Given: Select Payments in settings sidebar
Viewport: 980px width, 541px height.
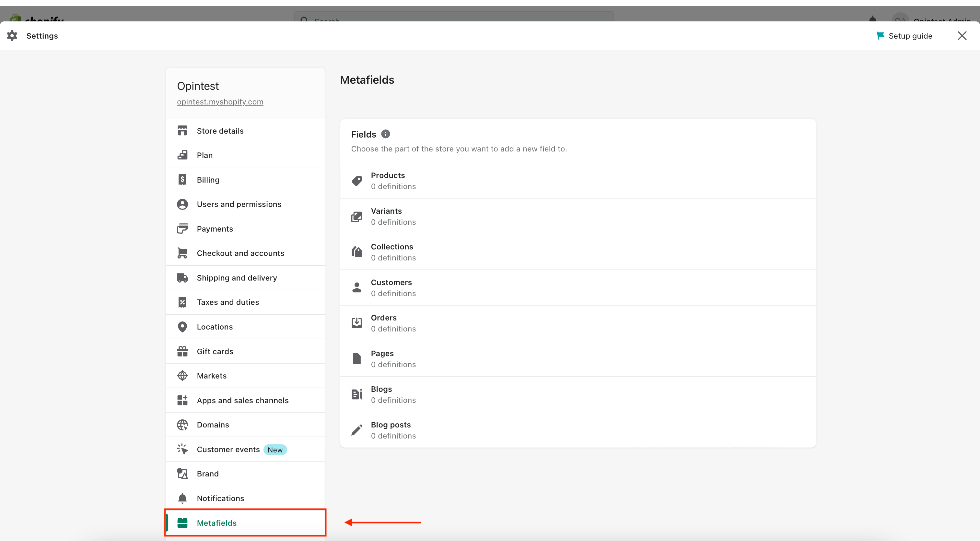Looking at the screenshot, I should tap(245, 228).
